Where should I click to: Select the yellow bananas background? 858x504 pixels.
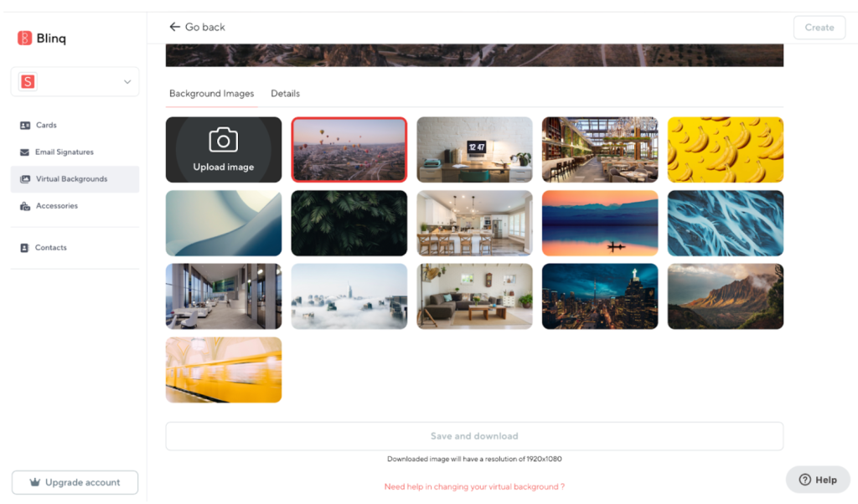(725, 150)
